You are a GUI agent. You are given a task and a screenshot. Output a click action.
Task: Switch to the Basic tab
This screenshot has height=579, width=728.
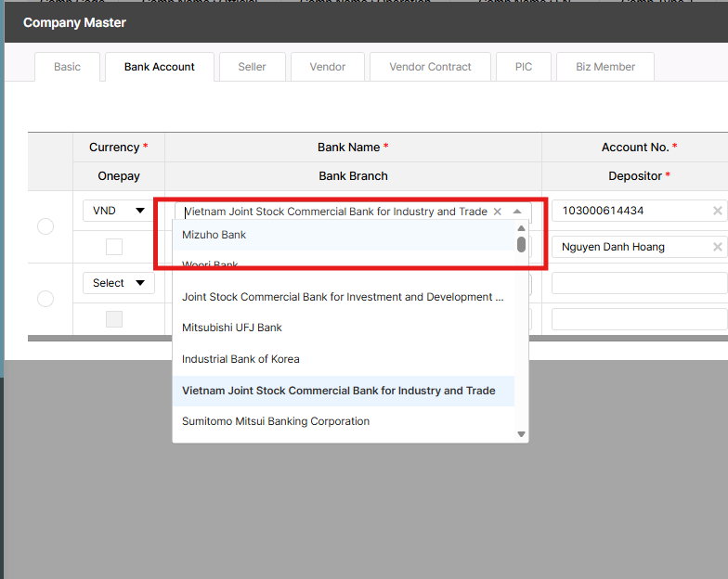(x=67, y=67)
